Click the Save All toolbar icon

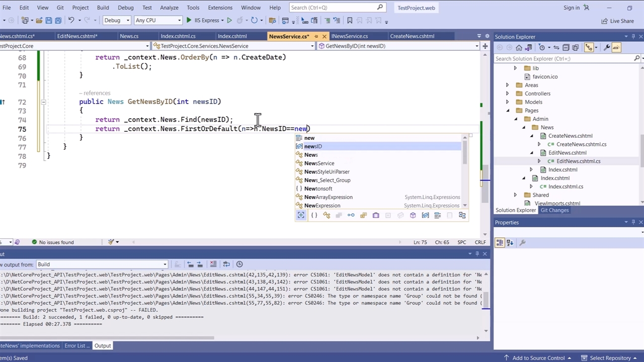click(58, 21)
